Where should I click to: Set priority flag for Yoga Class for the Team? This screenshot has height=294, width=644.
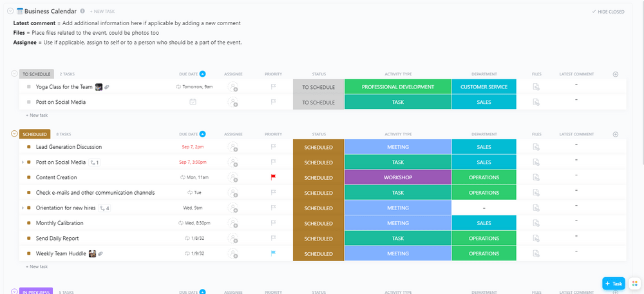tap(273, 87)
